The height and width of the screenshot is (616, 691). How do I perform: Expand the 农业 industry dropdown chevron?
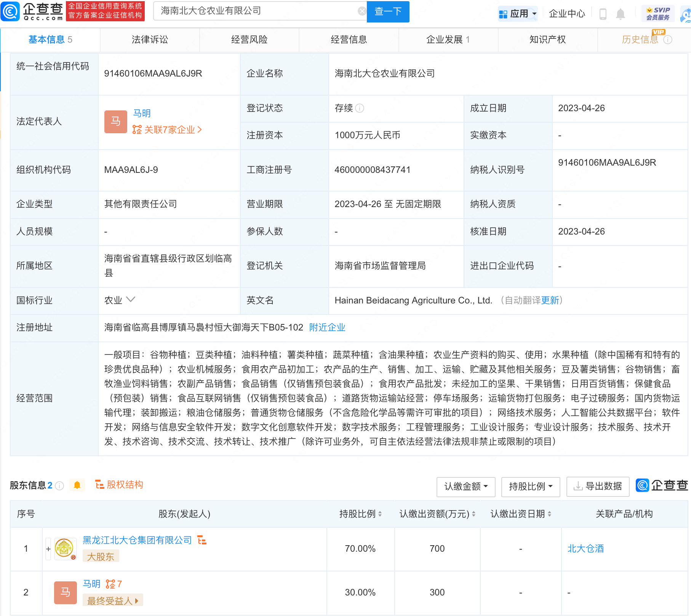click(x=130, y=300)
